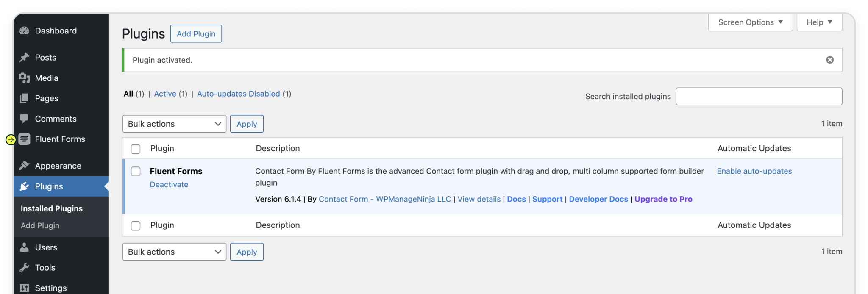The width and height of the screenshot is (868, 294).
Task: Click the Plugins plug icon
Action: coord(25,186)
